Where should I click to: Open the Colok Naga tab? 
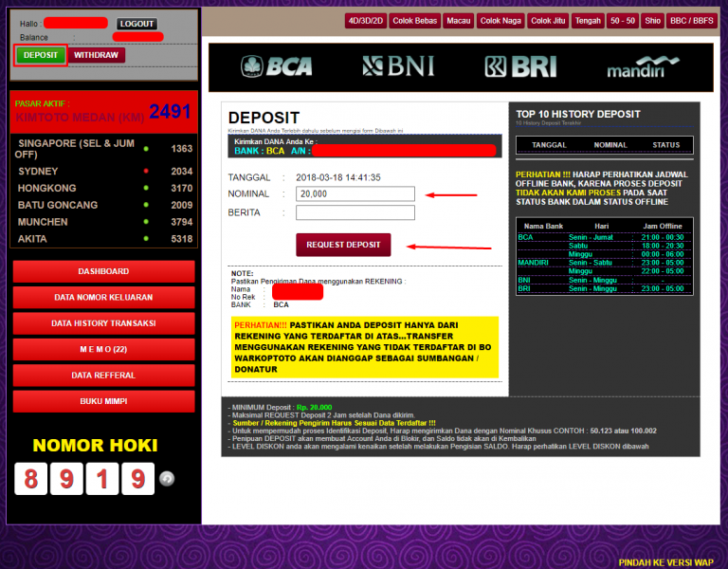(x=500, y=21)
